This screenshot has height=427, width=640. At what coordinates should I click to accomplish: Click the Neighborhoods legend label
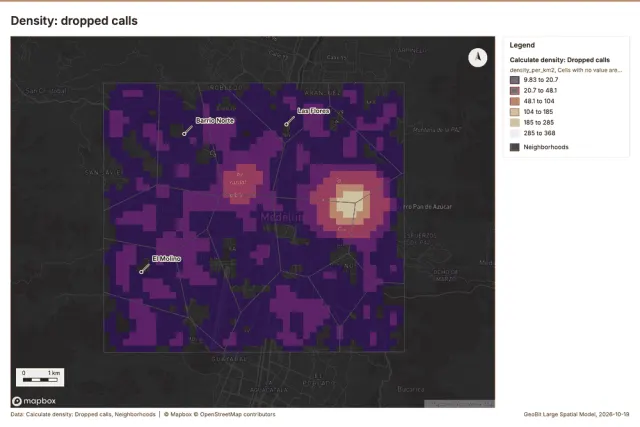point(546,147)
